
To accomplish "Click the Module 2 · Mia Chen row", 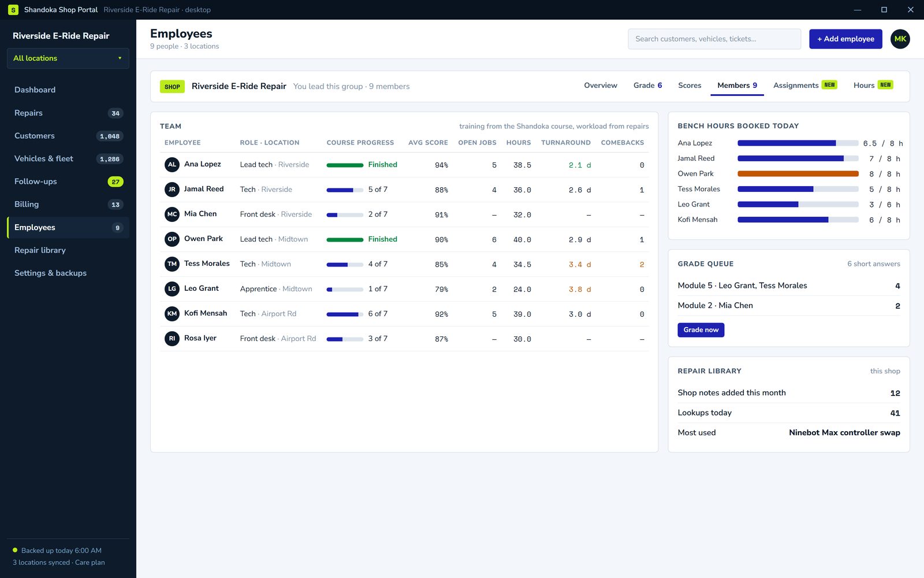I will click(x=789, y=306).
